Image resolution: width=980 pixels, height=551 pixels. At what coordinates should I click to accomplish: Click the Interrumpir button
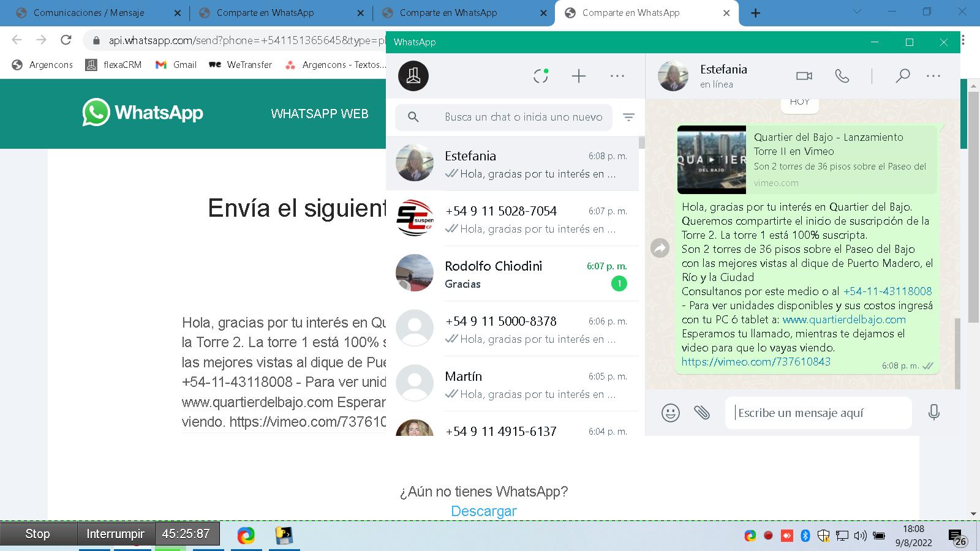(116, 534)
